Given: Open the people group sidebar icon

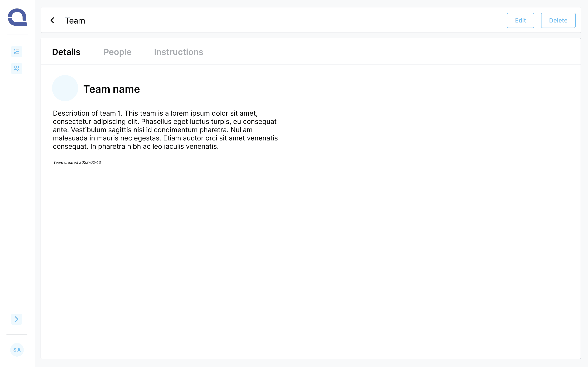Looking at the screenshot, I should [17, 69].
